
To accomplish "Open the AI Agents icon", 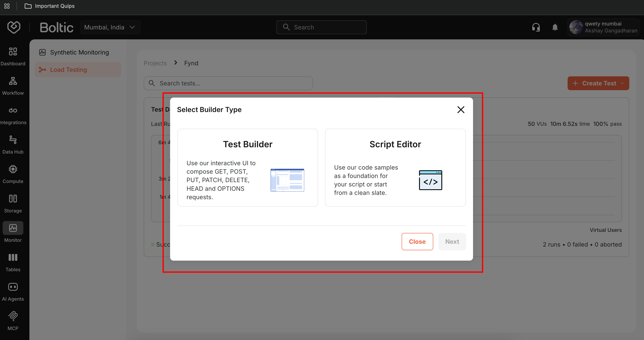I will click(x=13, y=287).
